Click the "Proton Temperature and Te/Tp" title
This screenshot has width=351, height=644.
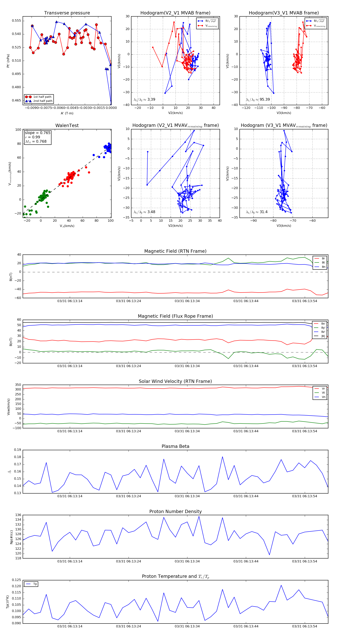coord(175,576)
